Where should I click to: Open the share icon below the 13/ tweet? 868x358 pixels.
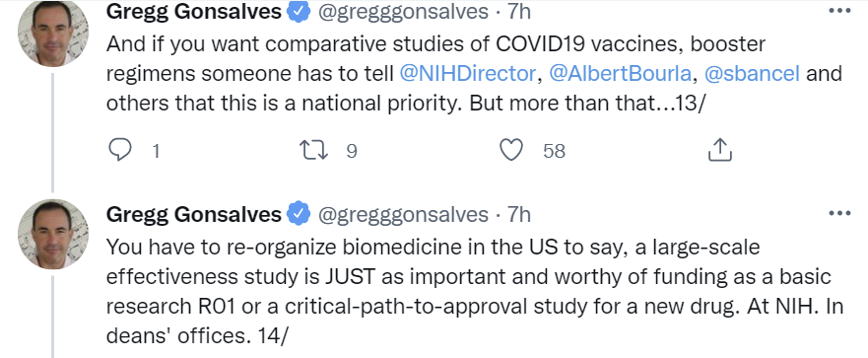[720, 150]
